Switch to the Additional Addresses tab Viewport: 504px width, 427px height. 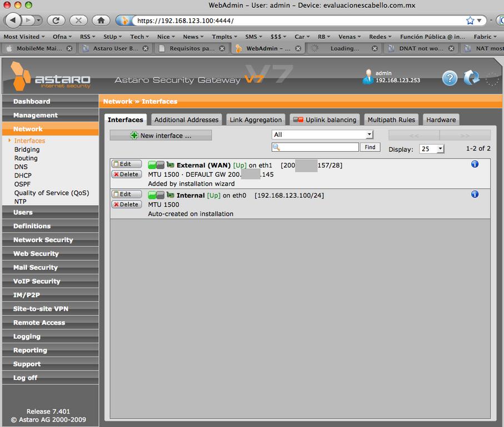[x=186, y=120]
